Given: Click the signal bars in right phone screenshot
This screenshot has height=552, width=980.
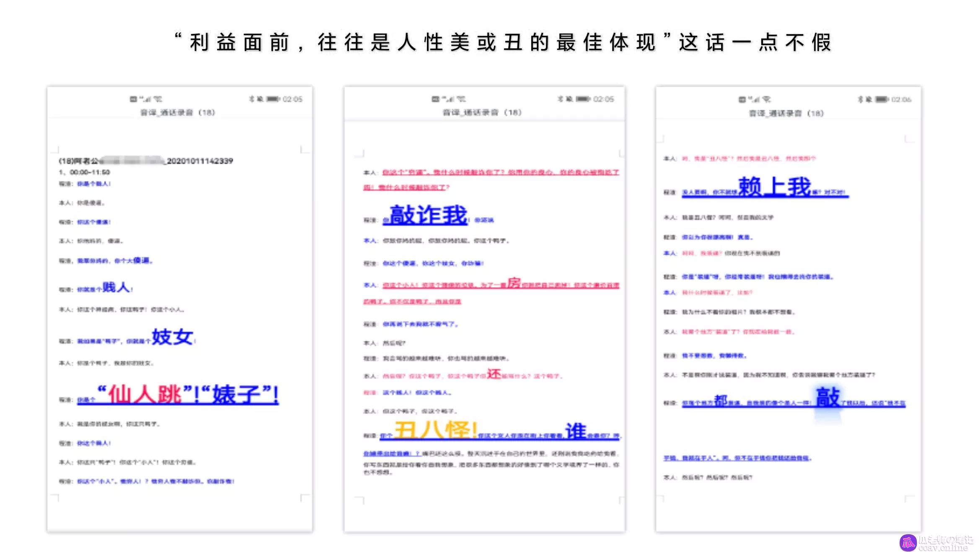Looking at the screenshot, I should pos(754,100).
